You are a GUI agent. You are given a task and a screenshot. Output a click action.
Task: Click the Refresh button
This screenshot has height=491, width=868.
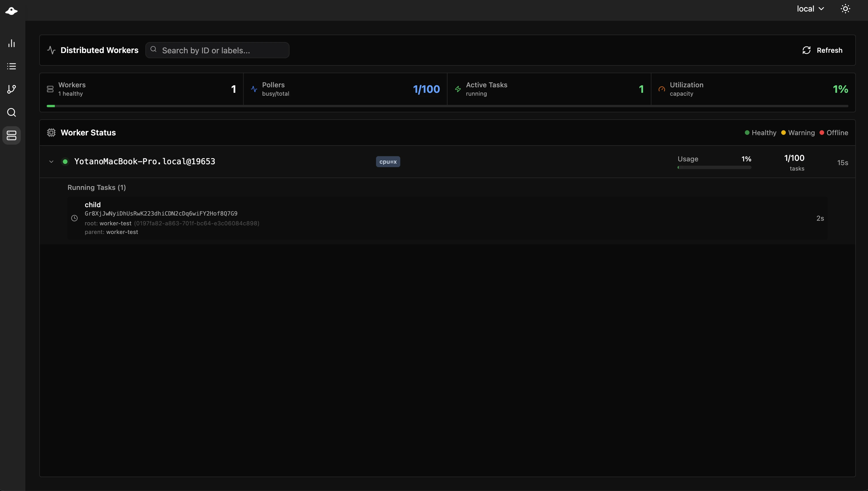click(x=822, y=50)
